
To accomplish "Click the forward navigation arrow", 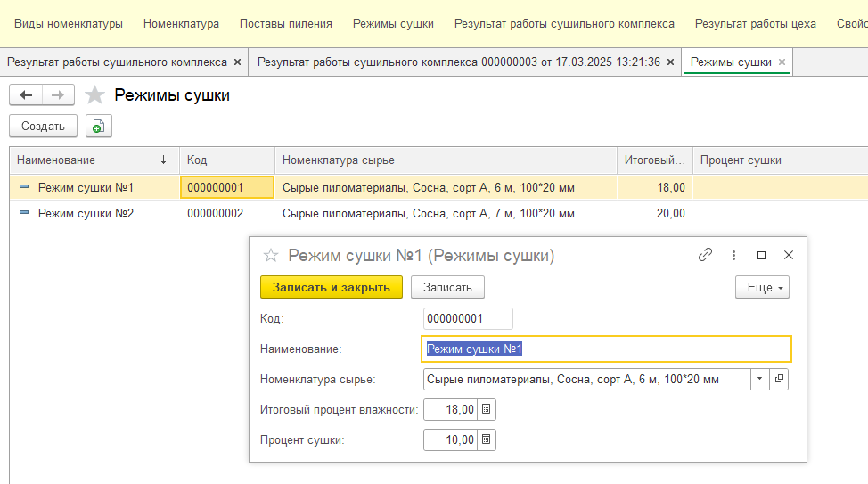I will (x=58, y=95).
